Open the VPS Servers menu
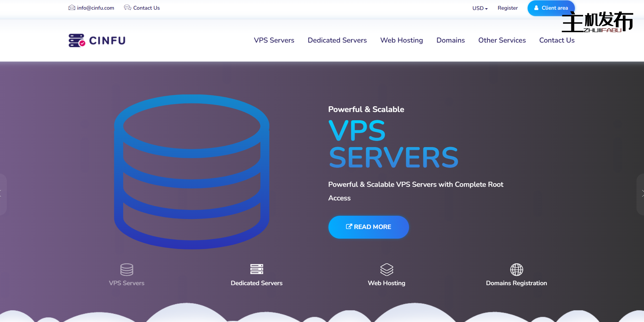The height and width of the screenshot is (322, 644). tap(274, 40)
